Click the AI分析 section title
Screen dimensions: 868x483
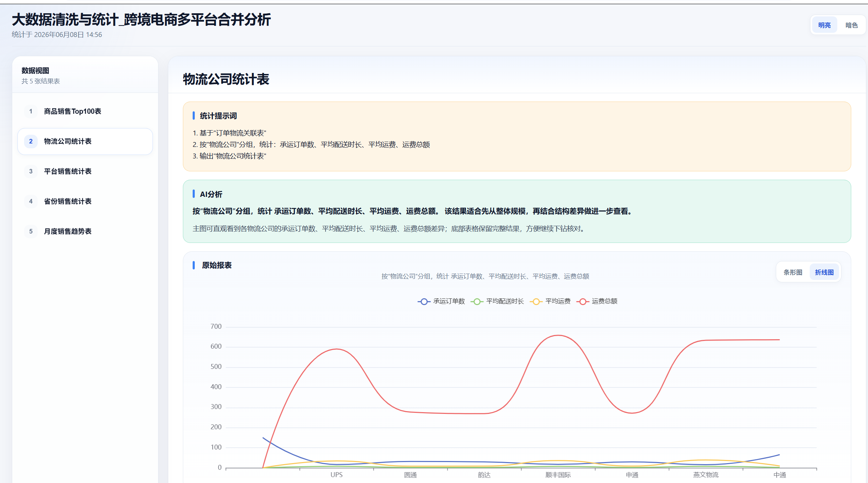[211, 194]
